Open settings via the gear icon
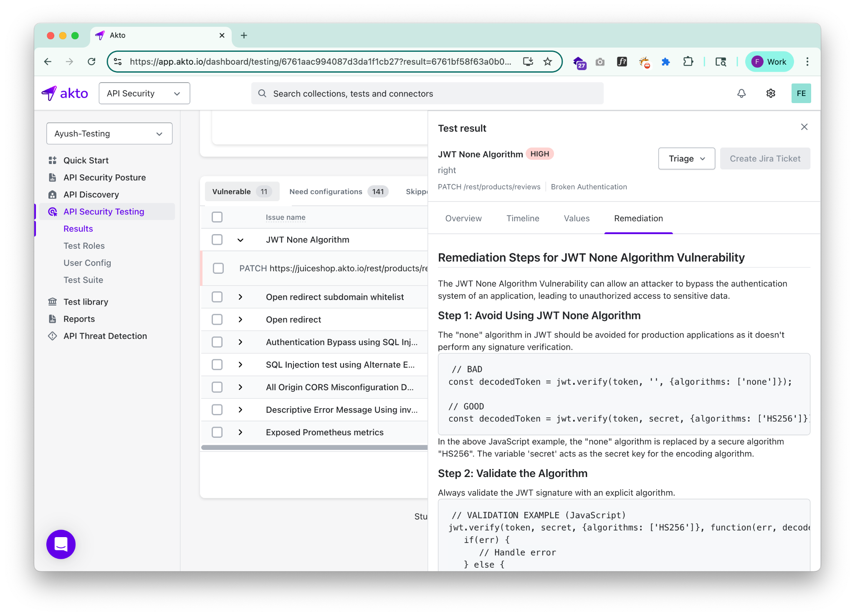 [x=771, y=93]
